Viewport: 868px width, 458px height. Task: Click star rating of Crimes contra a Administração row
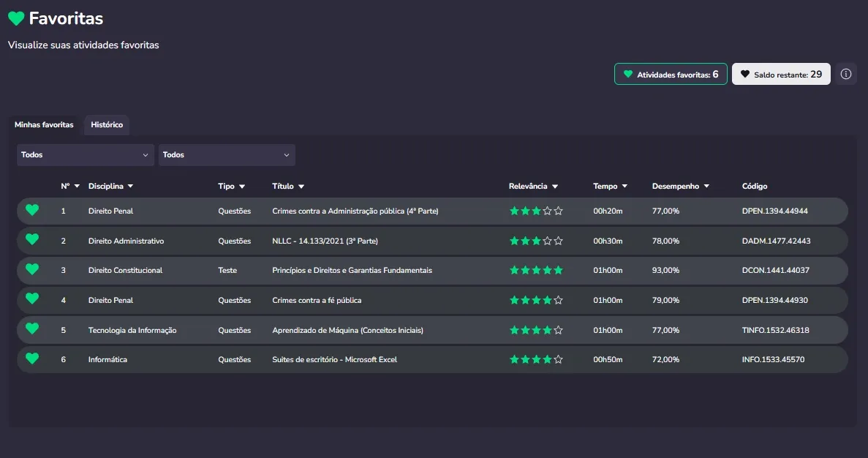pos(536,211)
